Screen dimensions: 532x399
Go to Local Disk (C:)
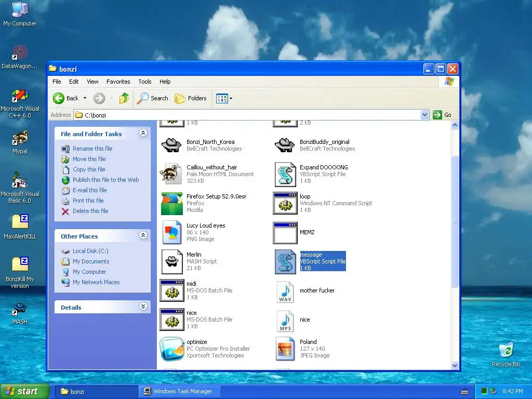click(90, 251)
